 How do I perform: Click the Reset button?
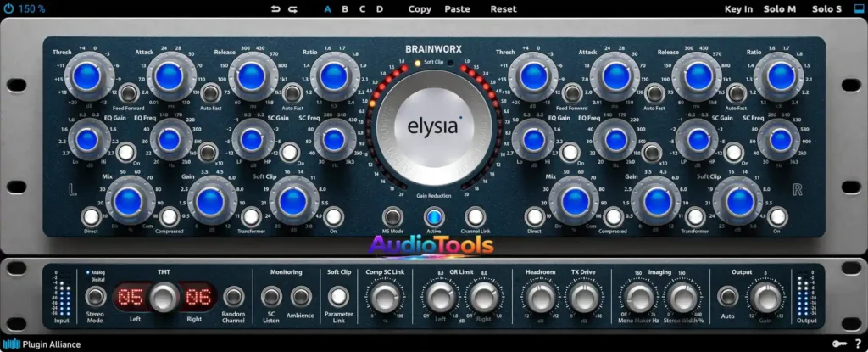(504, 8)
